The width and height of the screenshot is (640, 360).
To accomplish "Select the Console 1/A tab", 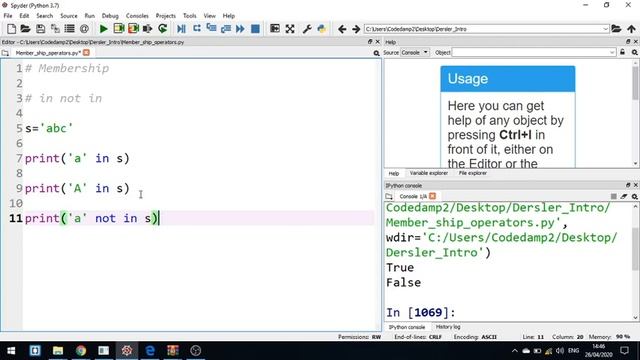I will [413, 196].
